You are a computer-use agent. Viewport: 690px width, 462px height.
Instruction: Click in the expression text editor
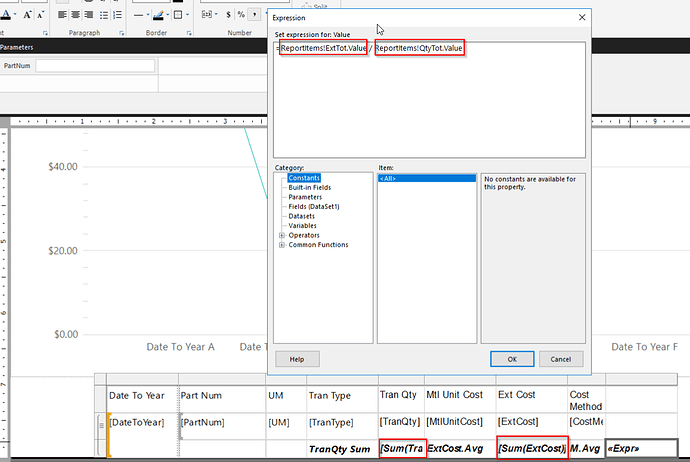click(429, 100)
